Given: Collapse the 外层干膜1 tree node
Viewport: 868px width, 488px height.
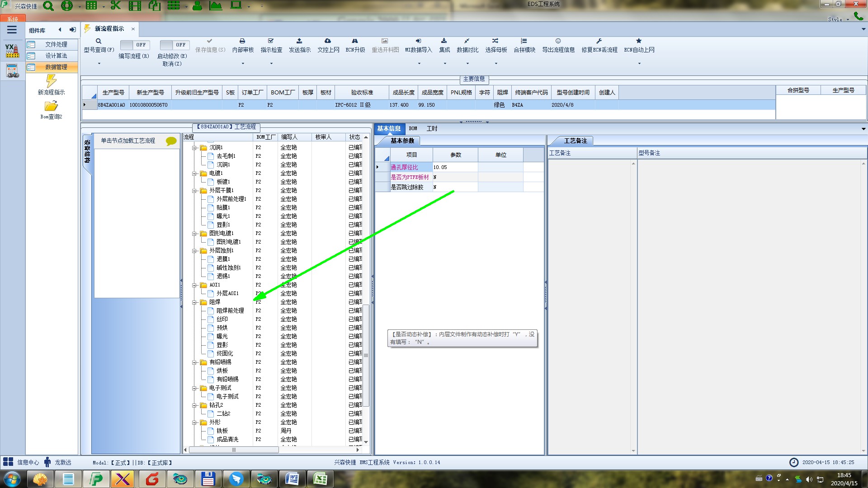Looking at the screenshot, I should pos(194,191).
